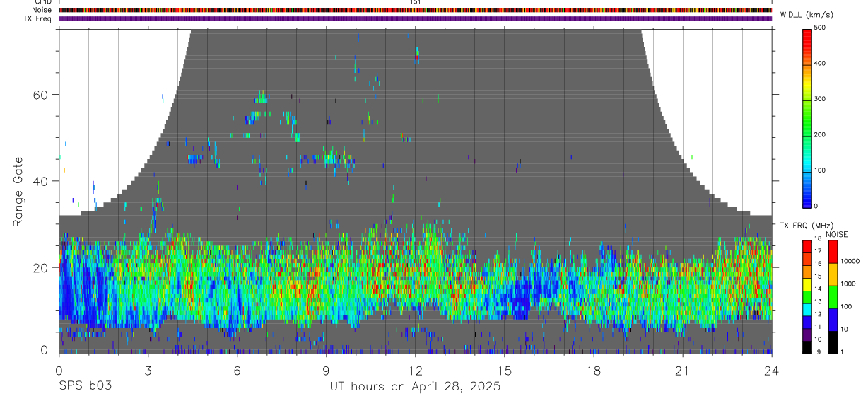Click the 6 UT hour tick label
The width and height of the screenshot is (868, 401).
tap(237, 371)
